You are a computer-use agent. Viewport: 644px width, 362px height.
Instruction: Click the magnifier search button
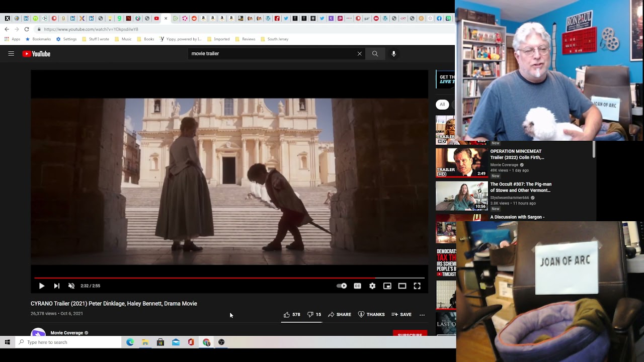click(x=375, y=54)
